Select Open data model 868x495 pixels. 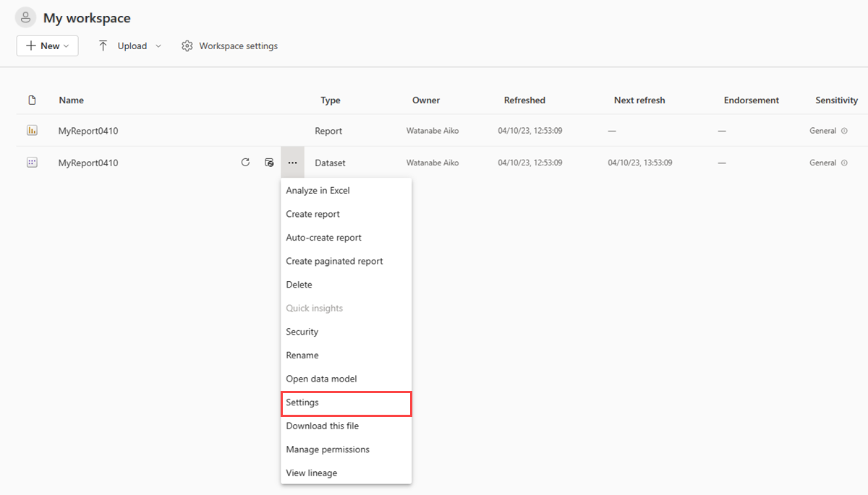[321, 378]
